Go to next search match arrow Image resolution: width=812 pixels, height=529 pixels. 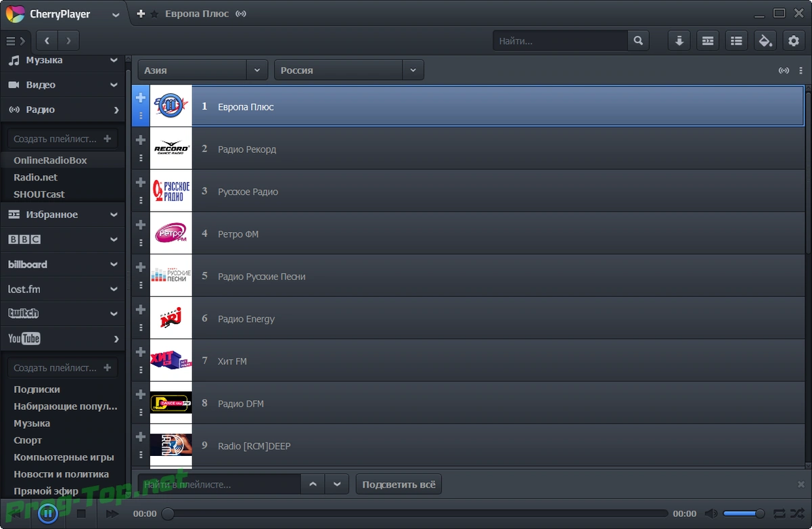pos(336,484)
